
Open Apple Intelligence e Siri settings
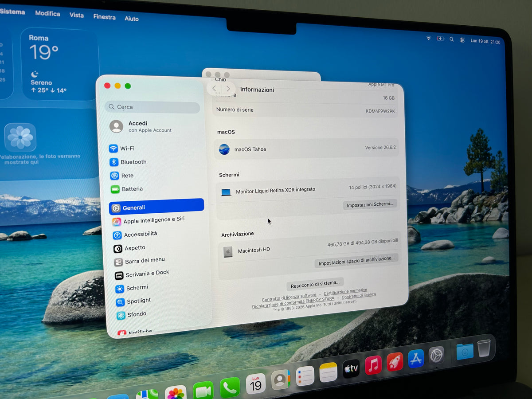click(x=148, y=220)
